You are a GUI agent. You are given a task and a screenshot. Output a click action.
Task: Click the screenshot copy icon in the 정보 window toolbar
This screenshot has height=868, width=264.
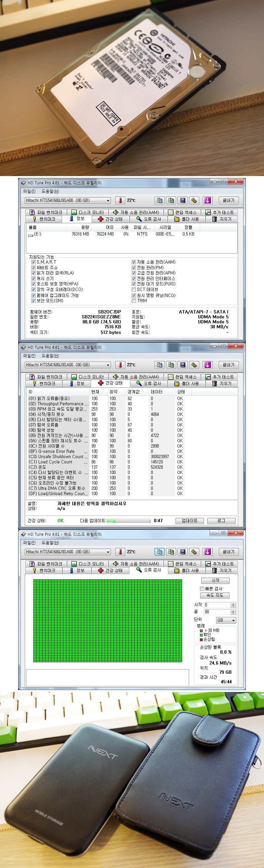tap(171, 200)
